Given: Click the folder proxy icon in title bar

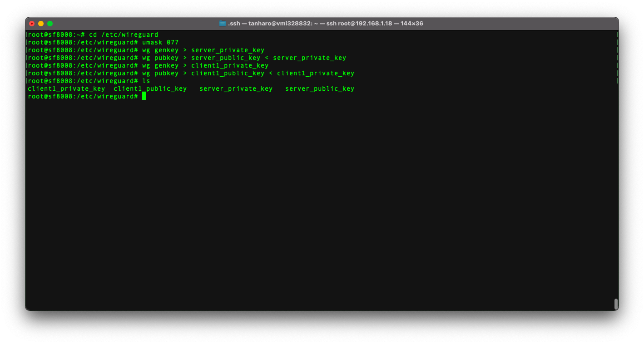Looking at the screenshot, I should (223, 24).
